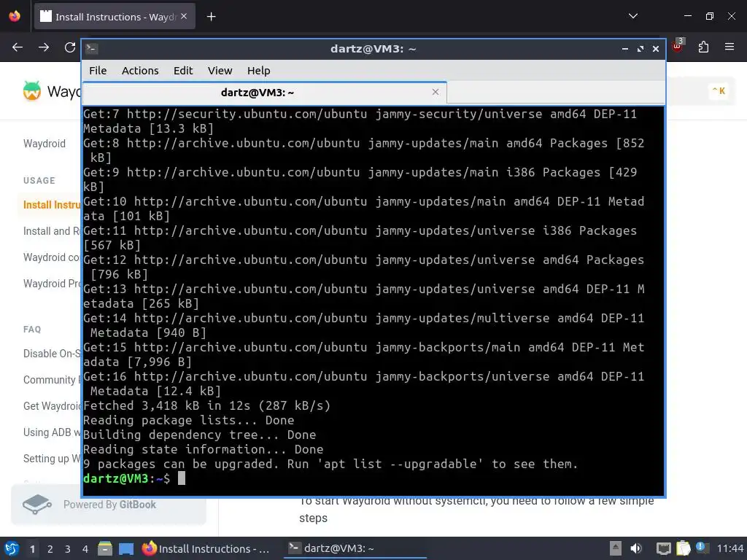Open the network tray icon
The width and height of the screenshot is (747, 560).
(x=663, y=548)
